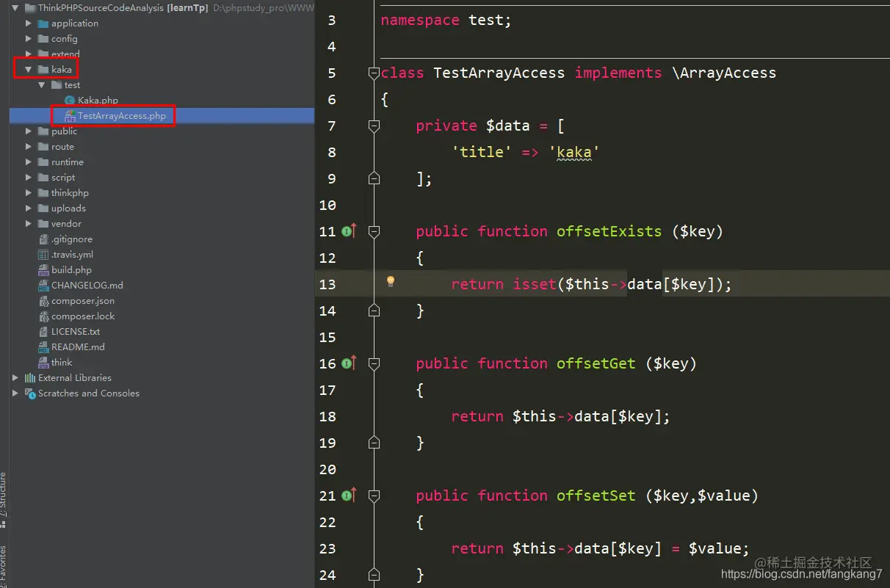Click the implements gutter icon on line 16
The height and width of the screenshot is (588, 890).
[349, 363]
